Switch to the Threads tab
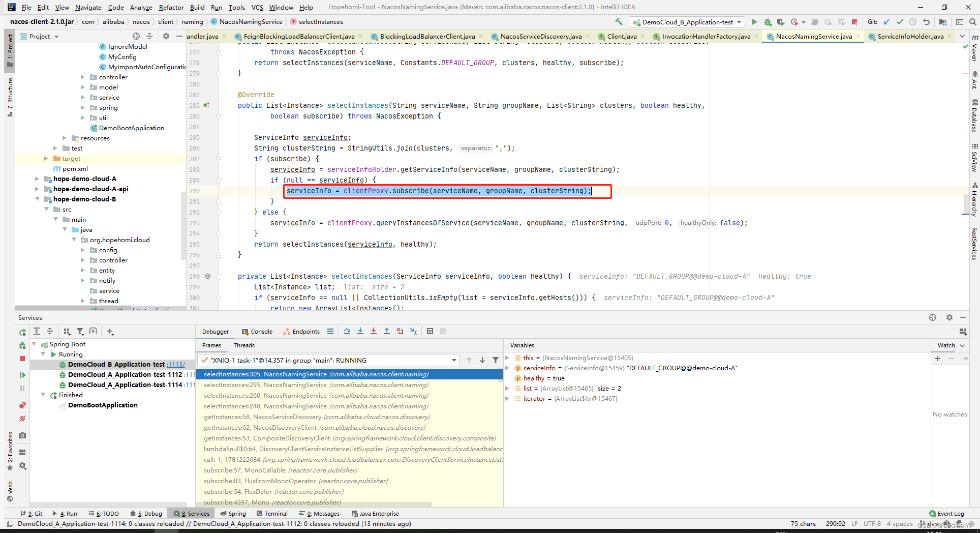Image resolution: width=980 pixels, height=533 pixels. (x=244, y=345)
